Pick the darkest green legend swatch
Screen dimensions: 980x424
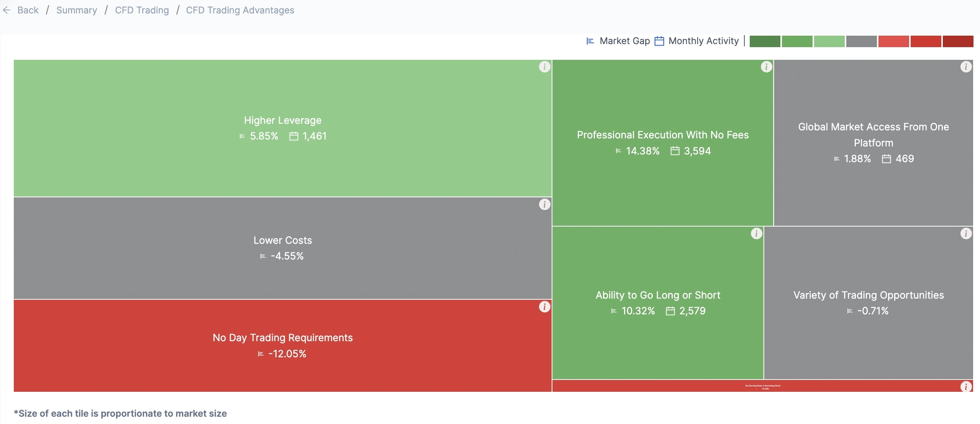765,41
